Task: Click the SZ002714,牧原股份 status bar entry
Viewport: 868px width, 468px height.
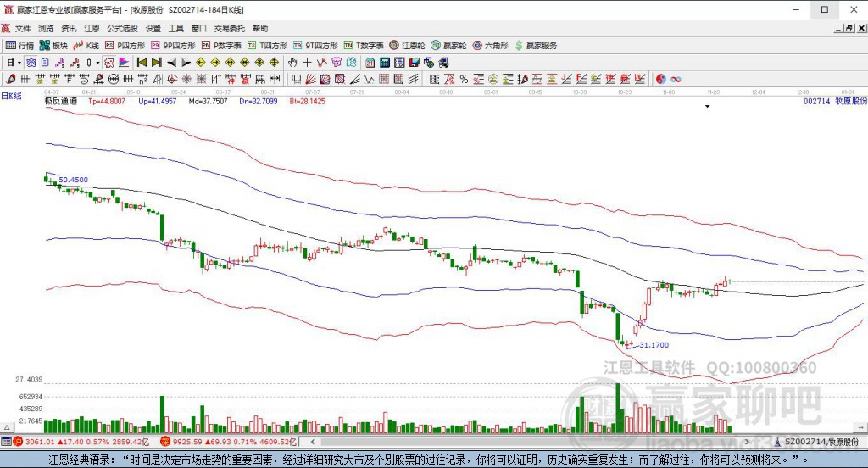Action: pyautogui.click(x=821, y=442)
